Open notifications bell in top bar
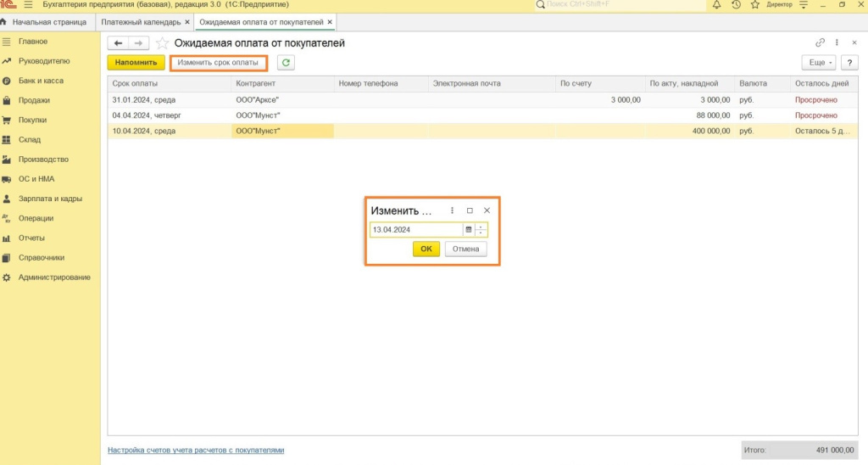Screen dimensions: 868x465 pyautogui.click(x=717, y=5)
